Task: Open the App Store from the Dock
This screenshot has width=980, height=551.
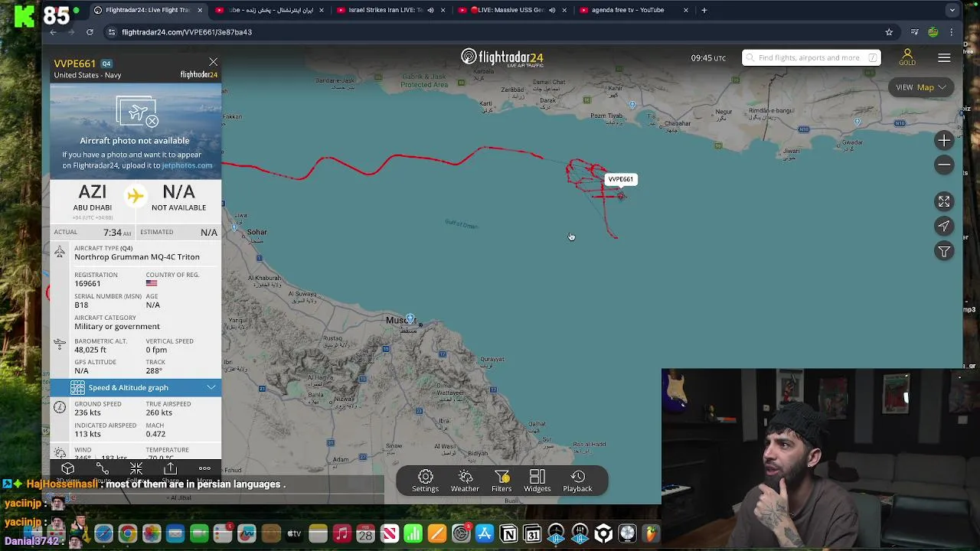Action: (x=485, y=533)
